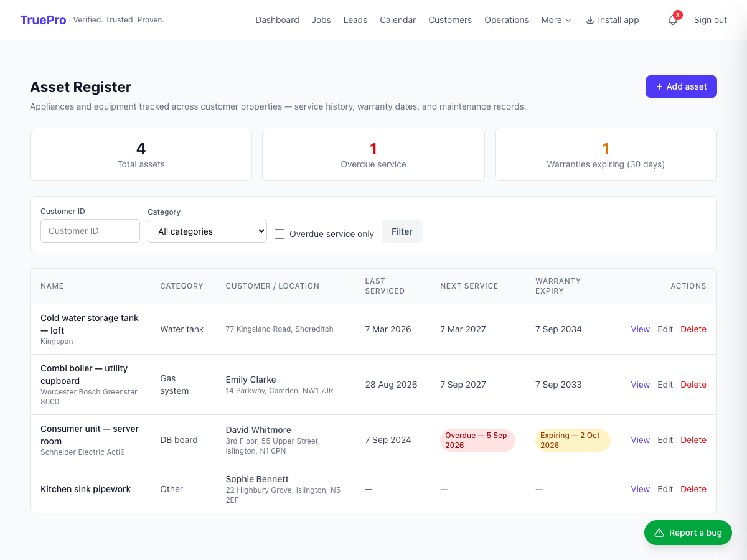Click the 7 Sep 2034 warranty expiry date
The height and width of the screenshot is (560, 747).
pos(558,329)
